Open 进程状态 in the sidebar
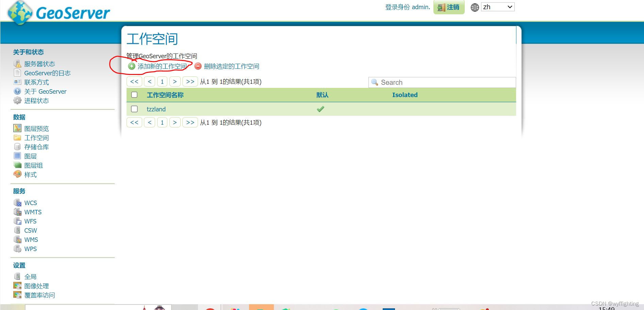The height and width of the screenshot is (310, 644). click(x=36, y=100)
